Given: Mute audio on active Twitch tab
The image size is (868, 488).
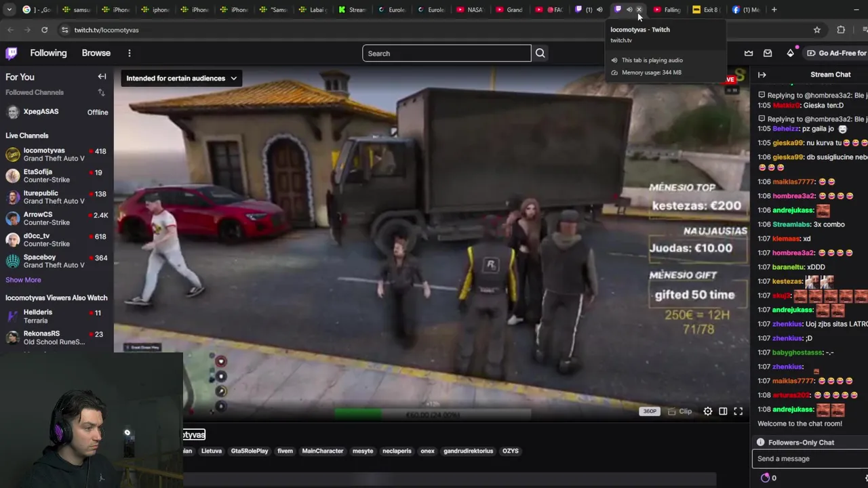Looking at the screenshot, I should pyautogui.click(x=629, y=9).
